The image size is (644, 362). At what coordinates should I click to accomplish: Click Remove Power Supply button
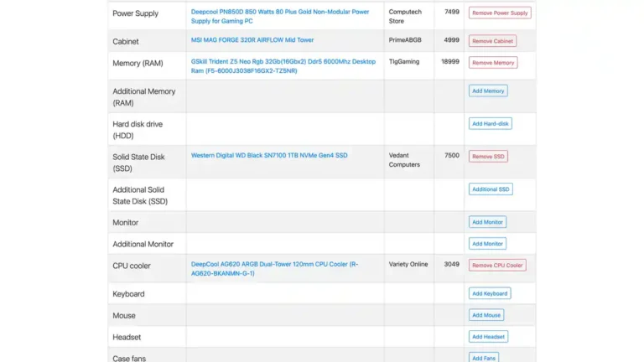coord(500,13)
